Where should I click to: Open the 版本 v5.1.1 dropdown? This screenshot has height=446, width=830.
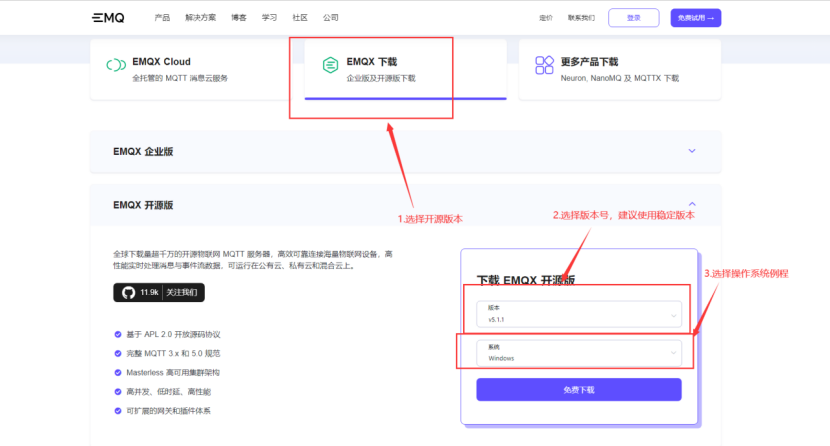579,314
